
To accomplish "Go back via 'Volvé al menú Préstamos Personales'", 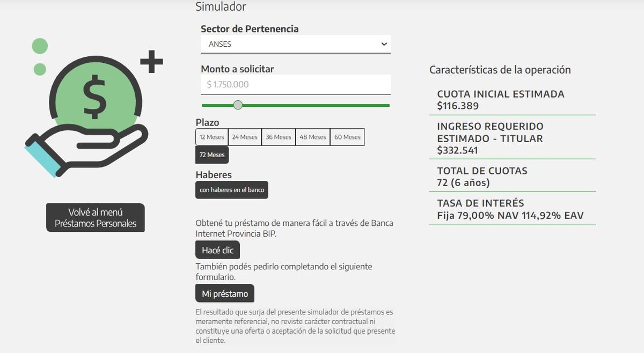I will 96,218.
